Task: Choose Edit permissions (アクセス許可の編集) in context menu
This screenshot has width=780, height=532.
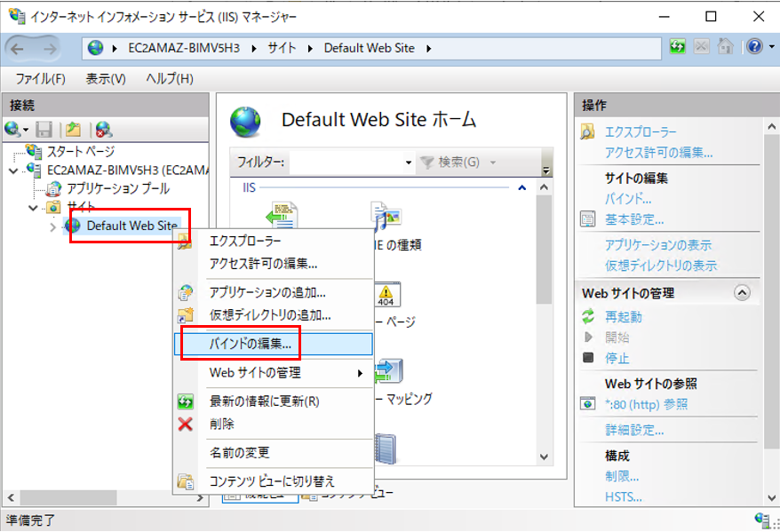Action: coord(274,264)
